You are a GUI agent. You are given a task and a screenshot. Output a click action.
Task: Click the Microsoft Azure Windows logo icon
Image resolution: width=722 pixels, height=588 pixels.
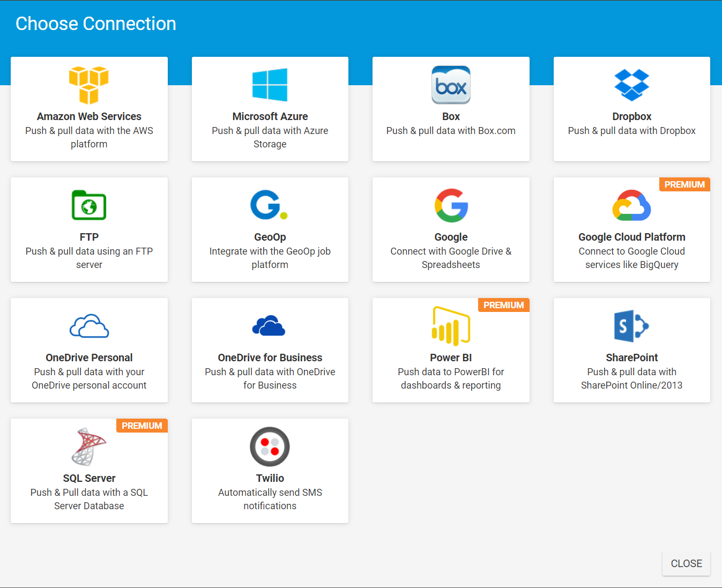[270, 85]
